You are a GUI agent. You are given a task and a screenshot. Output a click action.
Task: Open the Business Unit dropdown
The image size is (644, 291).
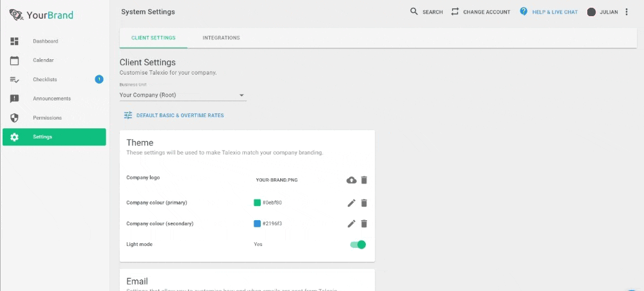point(183,95)
